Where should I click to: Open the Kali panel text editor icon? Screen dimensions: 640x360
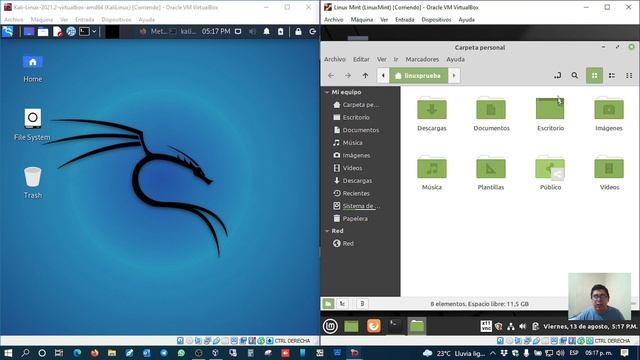[58, 31]
